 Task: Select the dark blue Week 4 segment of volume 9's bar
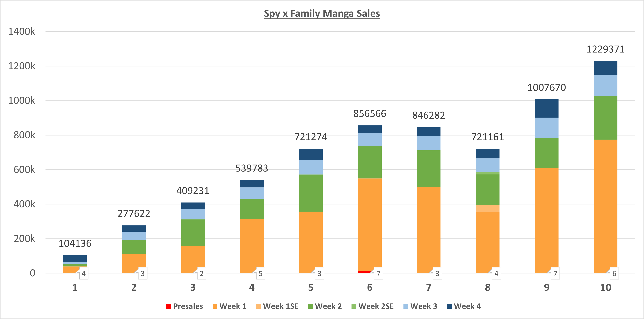point(546,108)
